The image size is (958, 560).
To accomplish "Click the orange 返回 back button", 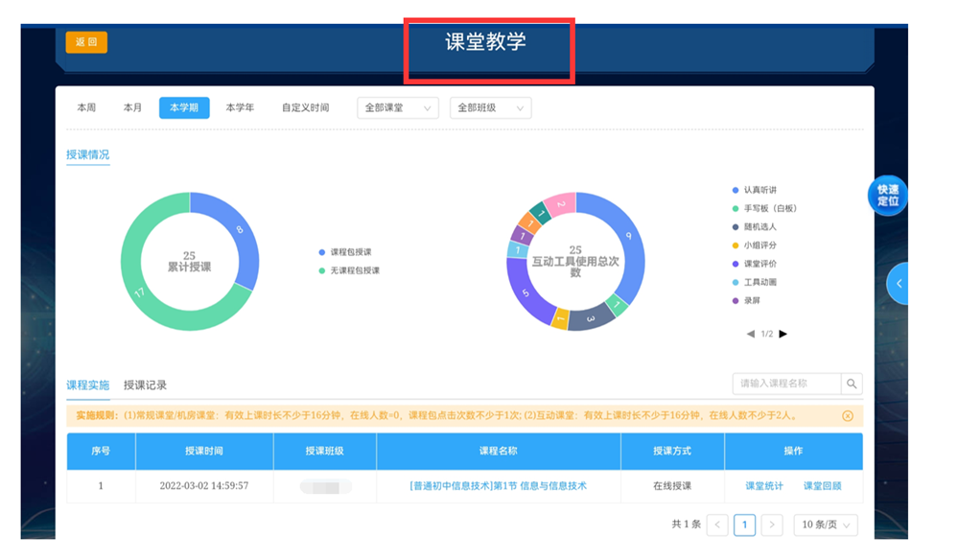I will point(86,42).
